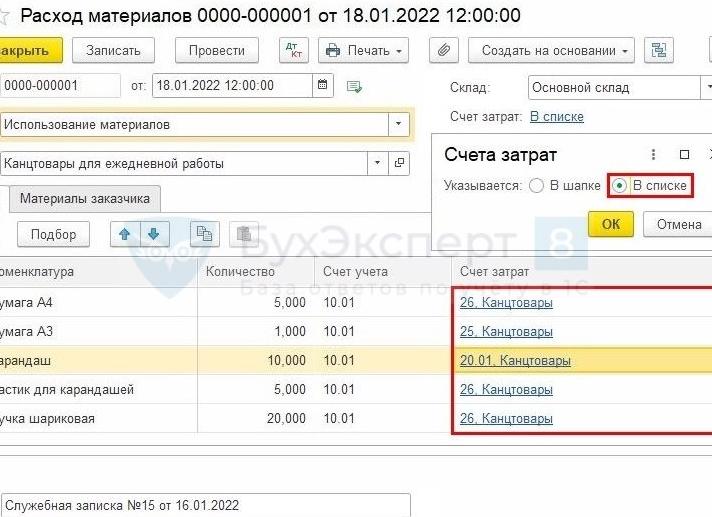Select the карандаш row name

click(x=25, y=361)
